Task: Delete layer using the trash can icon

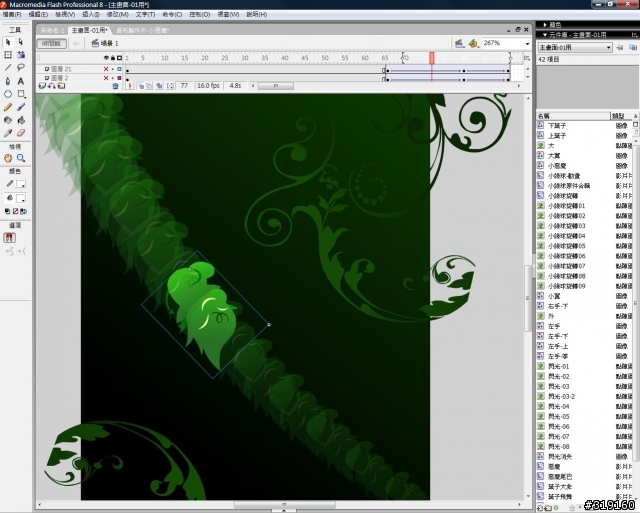Action: coord(115,86)
